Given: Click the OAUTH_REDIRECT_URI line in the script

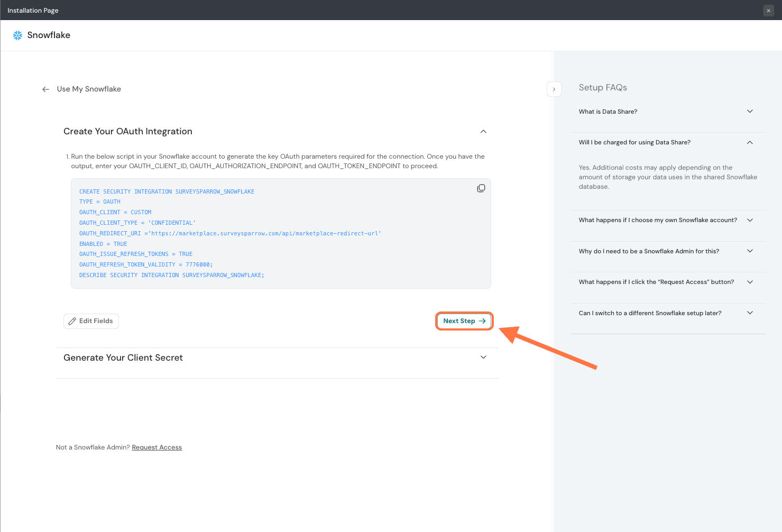Looking at the screenshot, I should pos(230,233).
